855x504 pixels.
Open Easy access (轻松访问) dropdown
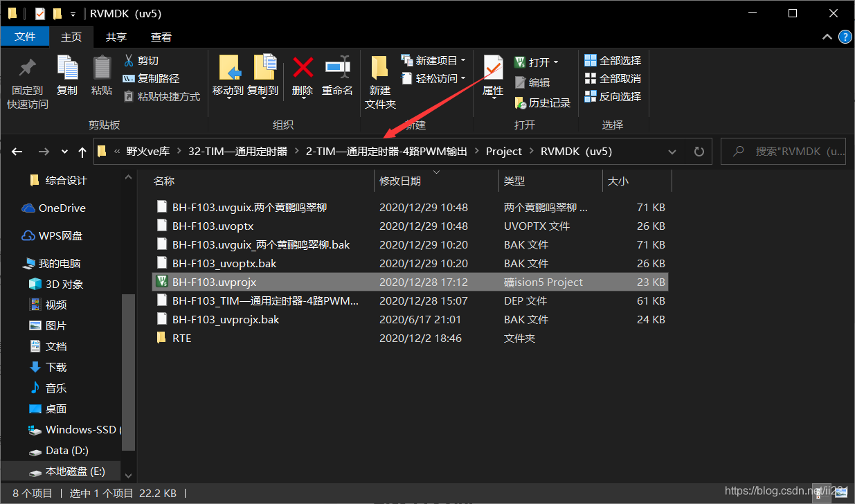(433, 79)
